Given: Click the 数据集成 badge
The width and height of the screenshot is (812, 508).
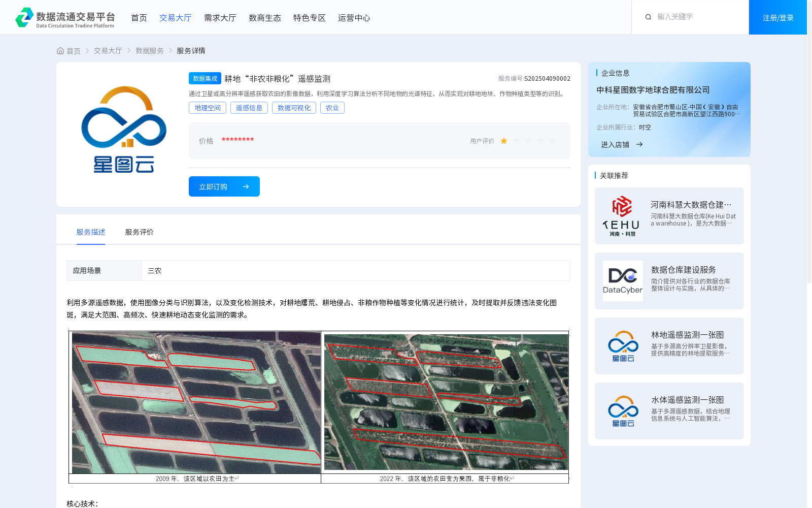Looking at the screenshot, I should pos(205,78).
